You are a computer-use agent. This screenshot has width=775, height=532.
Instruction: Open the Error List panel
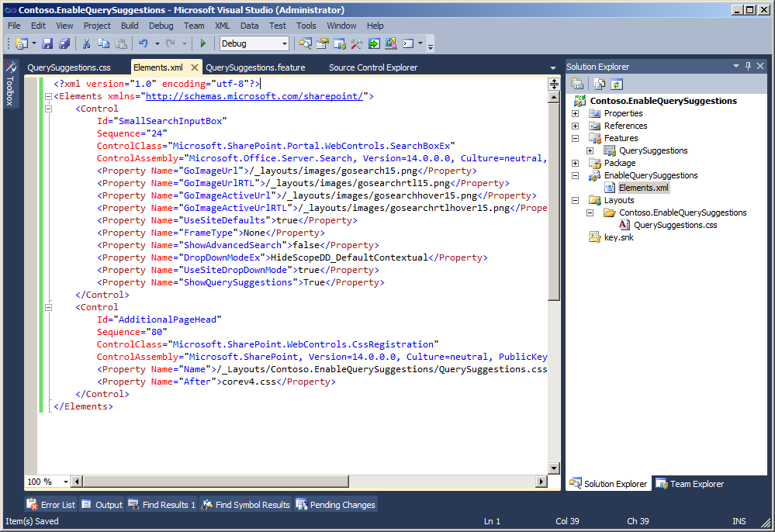(51, 505)
